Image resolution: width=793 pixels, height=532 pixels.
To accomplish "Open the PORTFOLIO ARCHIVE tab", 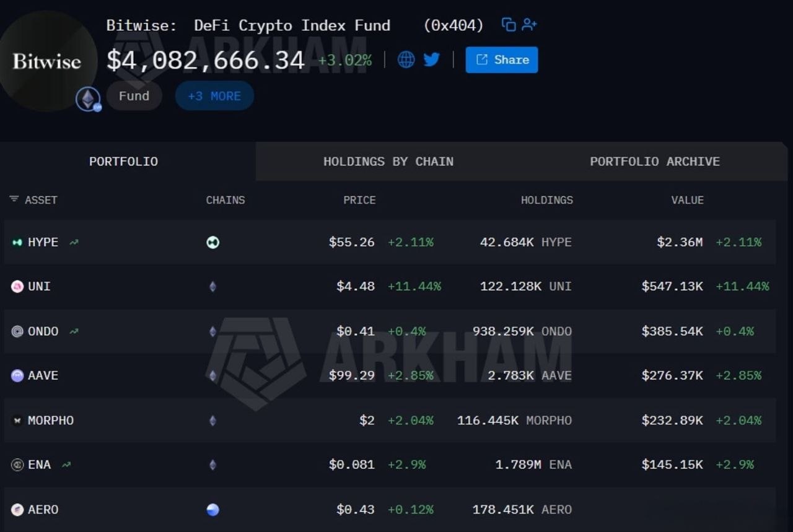I will coord(655,162).
